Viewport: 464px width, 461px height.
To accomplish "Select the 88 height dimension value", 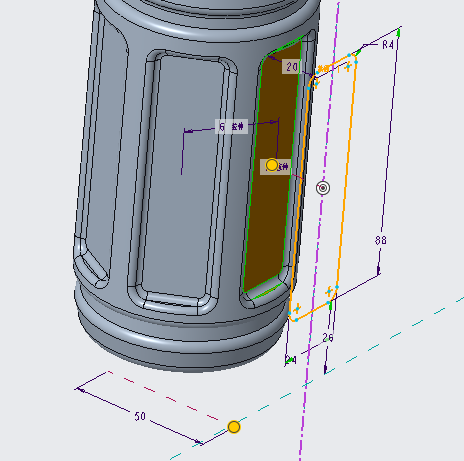I will (x=381, y=240).
